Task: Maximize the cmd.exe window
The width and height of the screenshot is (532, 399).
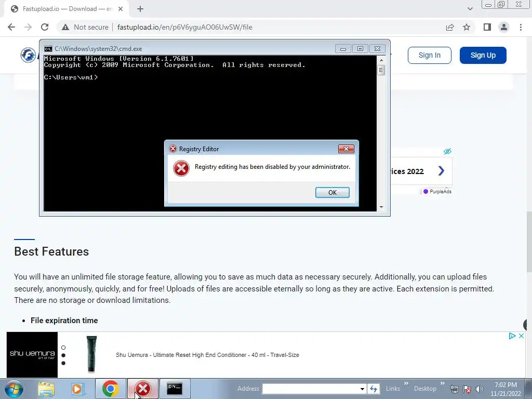Action: 360,49
